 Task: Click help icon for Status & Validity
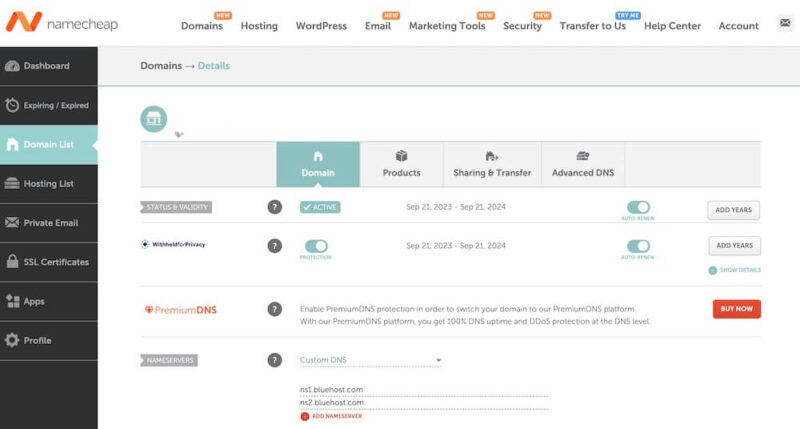[x=274, y=207]
